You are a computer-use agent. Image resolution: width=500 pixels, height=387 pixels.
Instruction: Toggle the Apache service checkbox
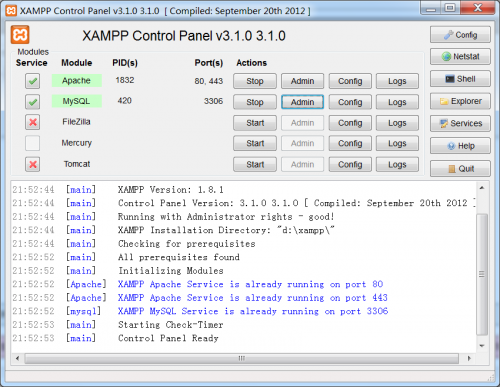point(32,81)
